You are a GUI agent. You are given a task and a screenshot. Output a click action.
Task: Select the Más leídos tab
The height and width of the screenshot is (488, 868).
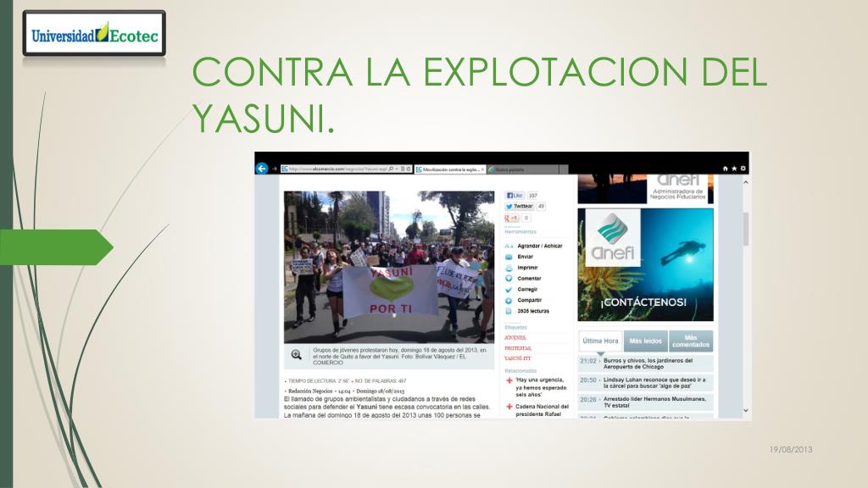coord(645,341)
